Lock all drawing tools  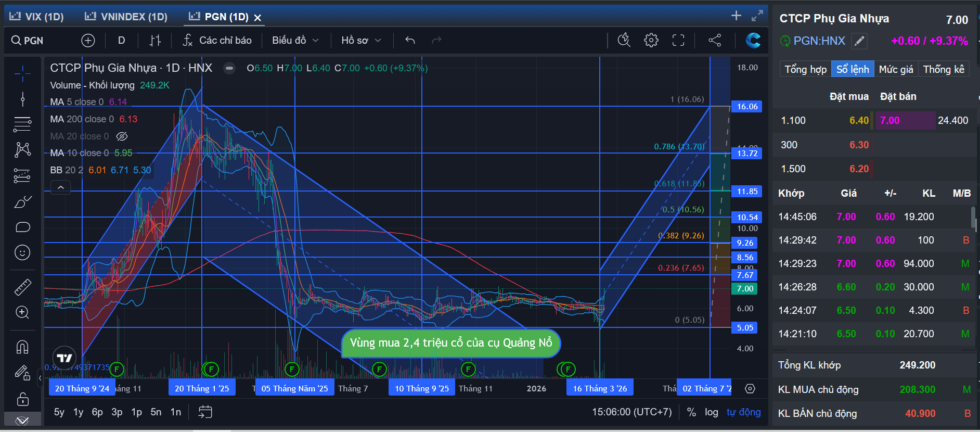22,399
